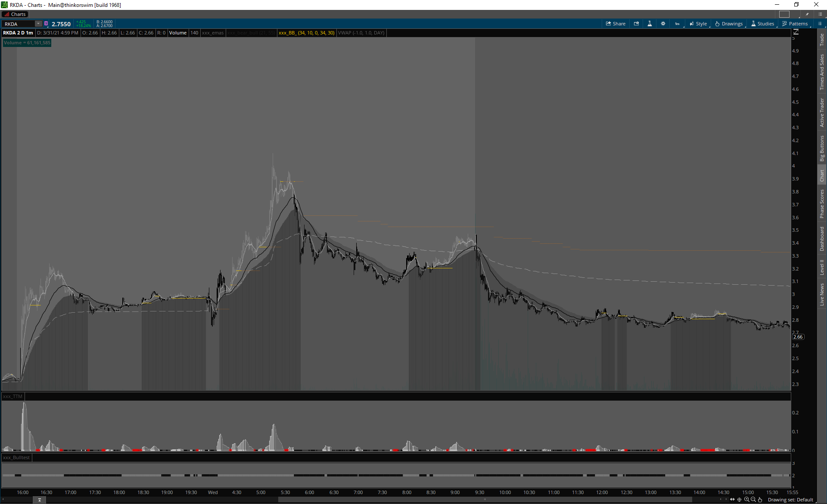
Task: Click the pointer hand drawing tool
Action: (x=760, y=500)
